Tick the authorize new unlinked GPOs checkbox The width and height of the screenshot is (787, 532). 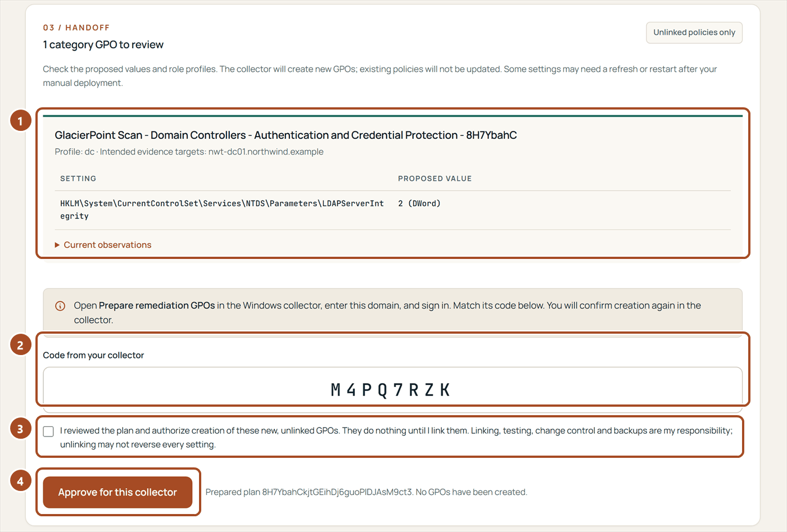pyautogui.click(x=48, y=431)
